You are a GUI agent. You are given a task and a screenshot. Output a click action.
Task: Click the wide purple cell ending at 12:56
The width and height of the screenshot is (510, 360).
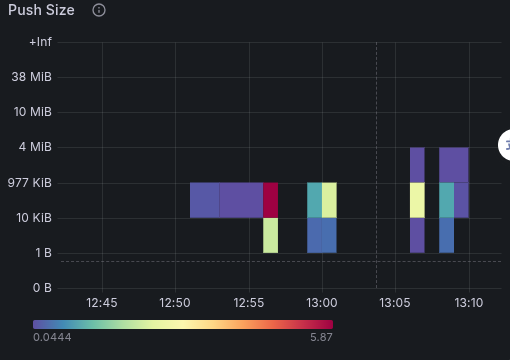(x=241, y=200)
